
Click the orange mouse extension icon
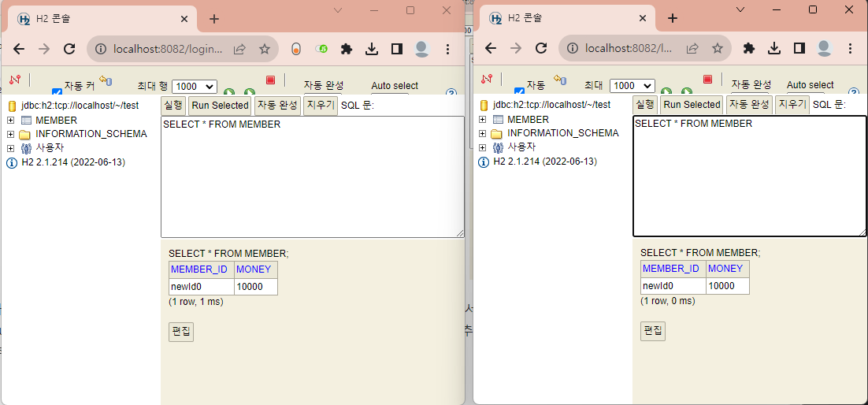296,50
